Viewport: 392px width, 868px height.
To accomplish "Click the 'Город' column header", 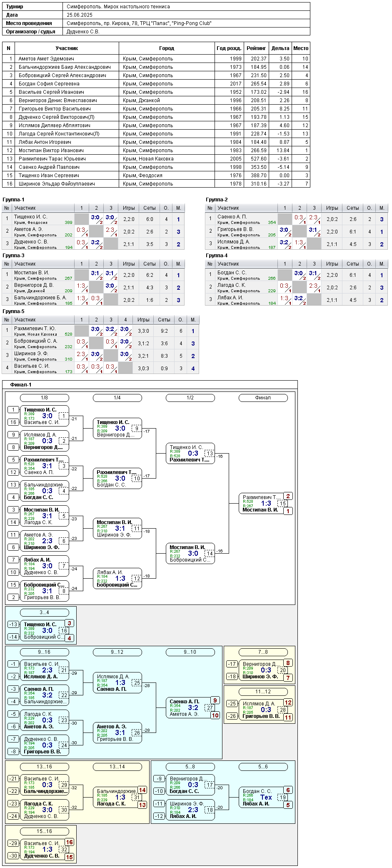I will (x=167, y=48).
